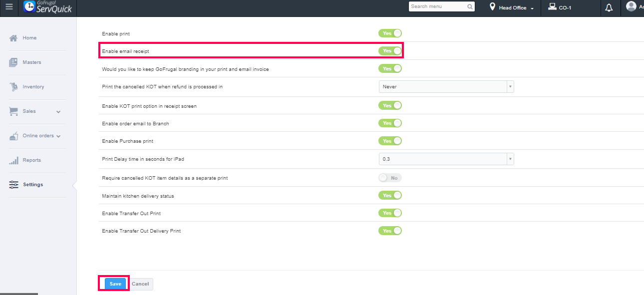Open the Settings menu item
644x295 pixels.
[x=32, y=185]
